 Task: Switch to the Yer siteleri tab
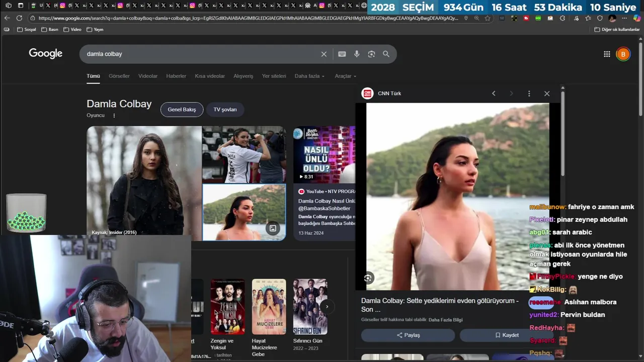tap(274, 76)
